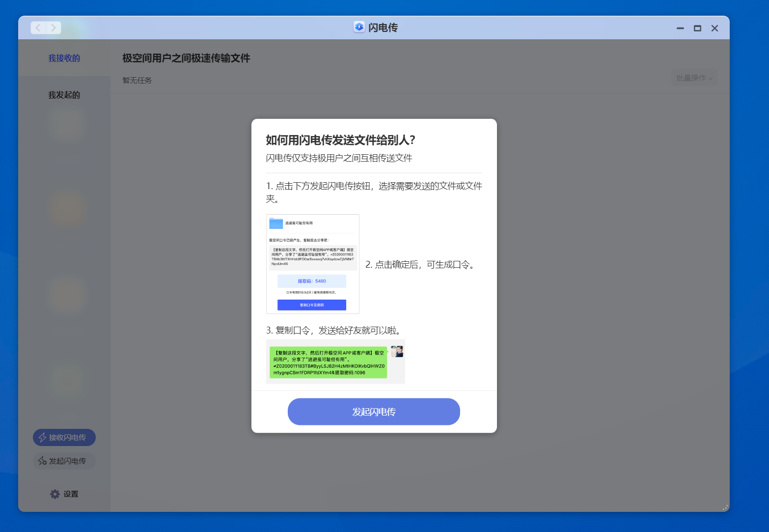Switch to the 我接收的 tab
769x532 pixels.
coord(63,57)
